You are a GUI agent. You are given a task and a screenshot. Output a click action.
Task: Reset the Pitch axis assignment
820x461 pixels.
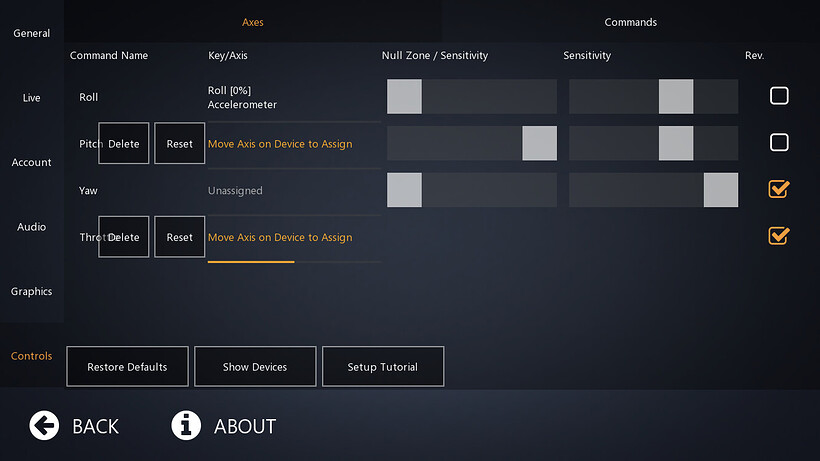(179, 143)
